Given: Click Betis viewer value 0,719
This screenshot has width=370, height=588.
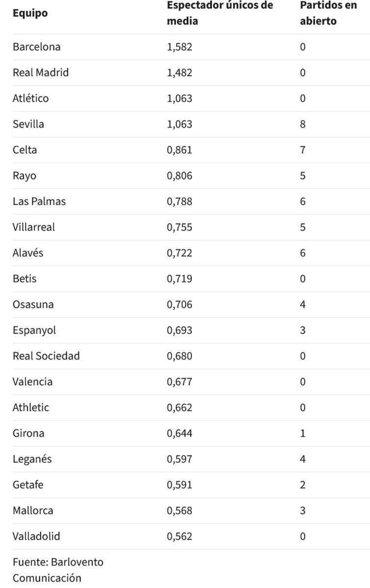Looking at the screenshot, I should pos(180,279).
